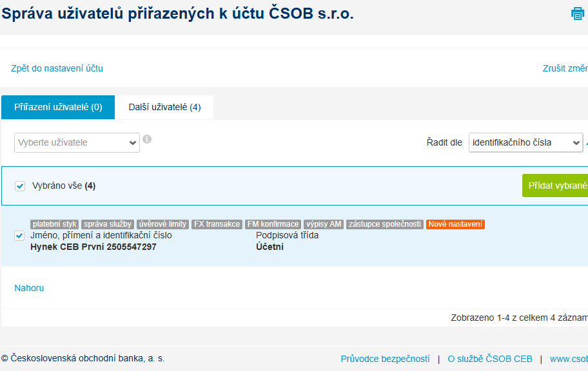Select user name 'Hynek CEB První 2505547297'
Image resolution: width=588 pixels, height=371 pixels.
pos(93,247)
